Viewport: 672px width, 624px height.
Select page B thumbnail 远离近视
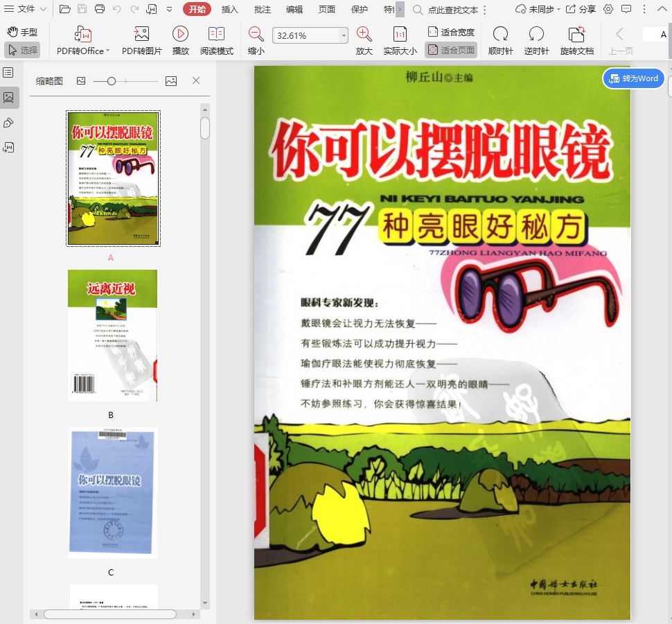click(x=113, y=336)
